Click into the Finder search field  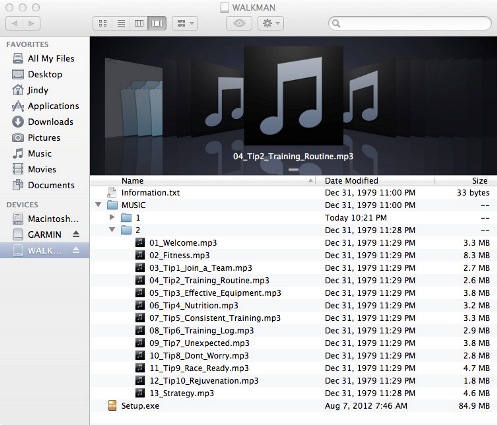click(x=410, y=23)
